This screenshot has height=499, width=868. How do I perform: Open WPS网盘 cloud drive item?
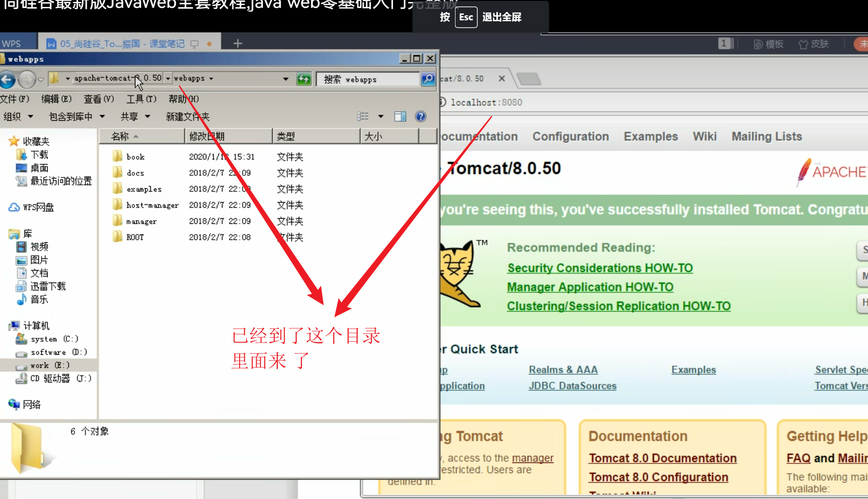click(31, 207)
